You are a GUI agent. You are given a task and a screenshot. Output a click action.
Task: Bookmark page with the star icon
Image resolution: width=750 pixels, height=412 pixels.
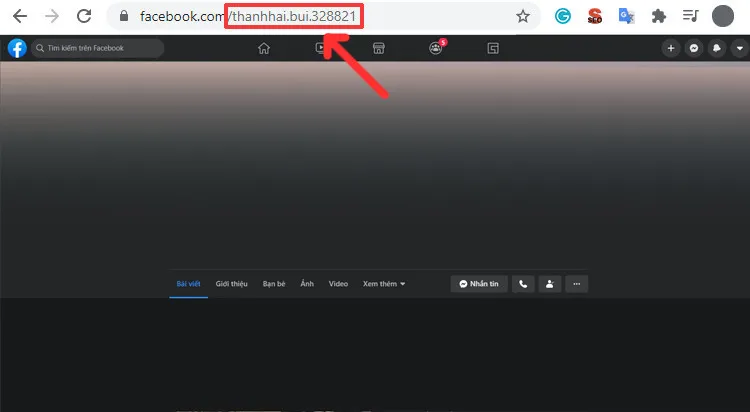523,16
